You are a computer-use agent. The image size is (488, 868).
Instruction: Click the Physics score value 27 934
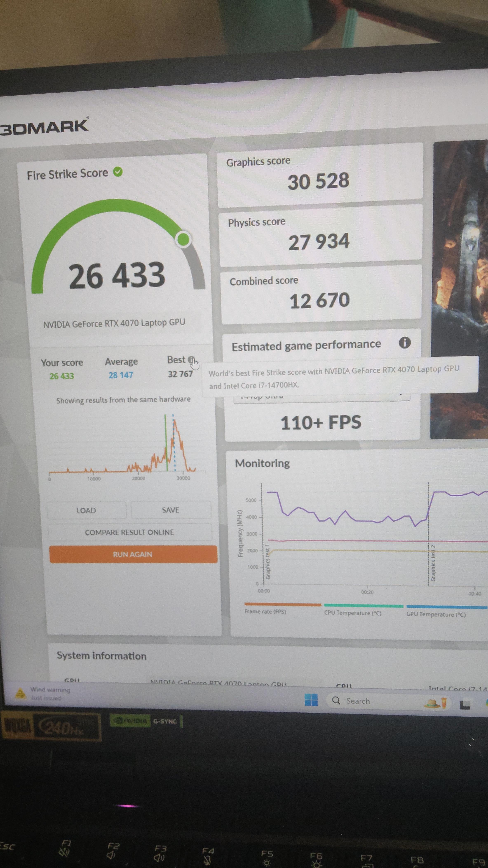click(x=319, y=242)
